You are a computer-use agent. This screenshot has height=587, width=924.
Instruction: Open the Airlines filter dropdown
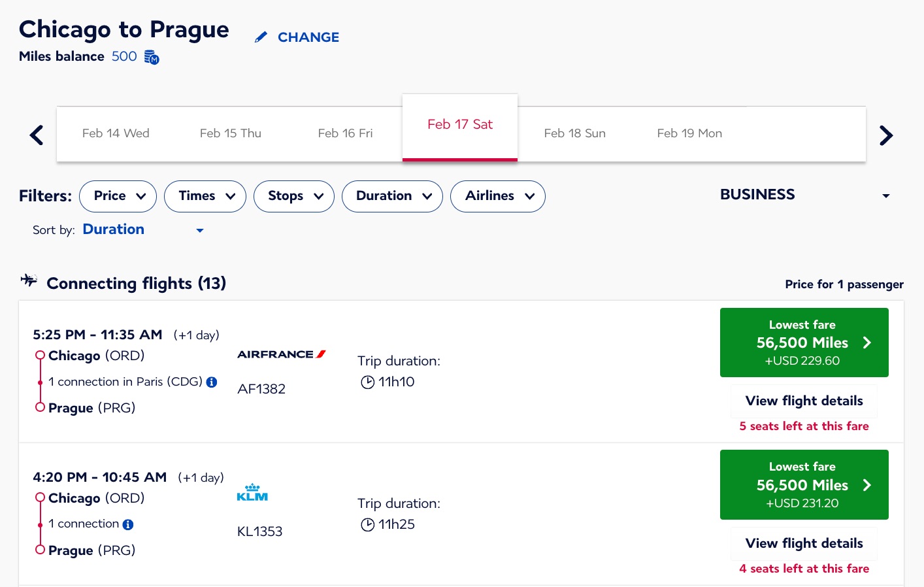coord(497,196)
